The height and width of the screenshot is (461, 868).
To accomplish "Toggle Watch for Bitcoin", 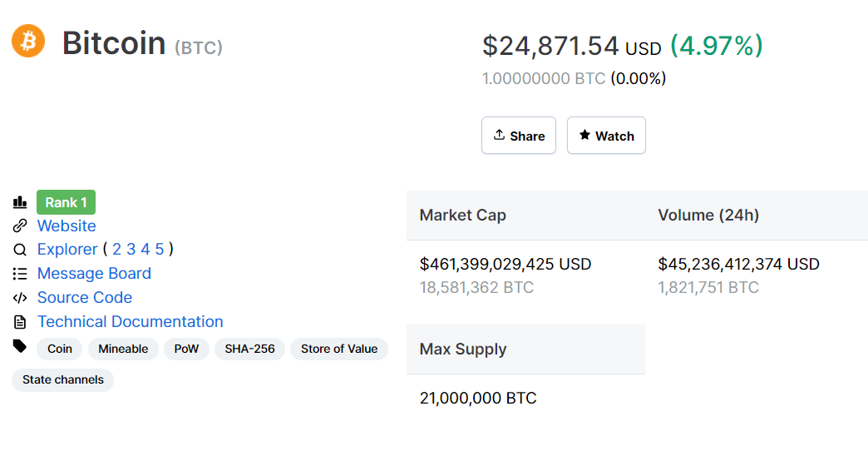I will click(x=606, y=136).
